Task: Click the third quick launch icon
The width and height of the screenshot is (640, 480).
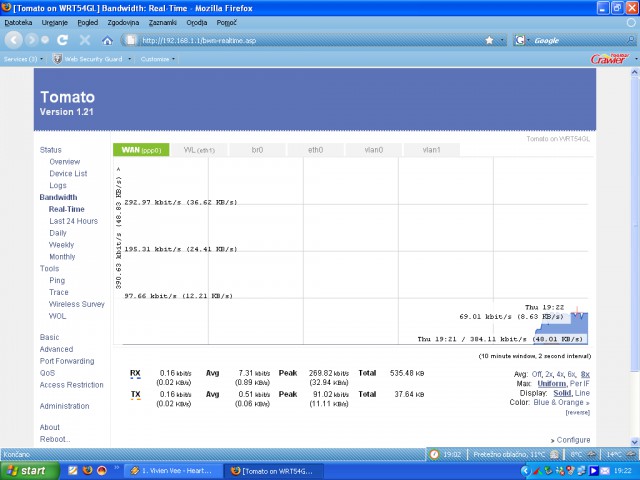Action: coord(102,471)
